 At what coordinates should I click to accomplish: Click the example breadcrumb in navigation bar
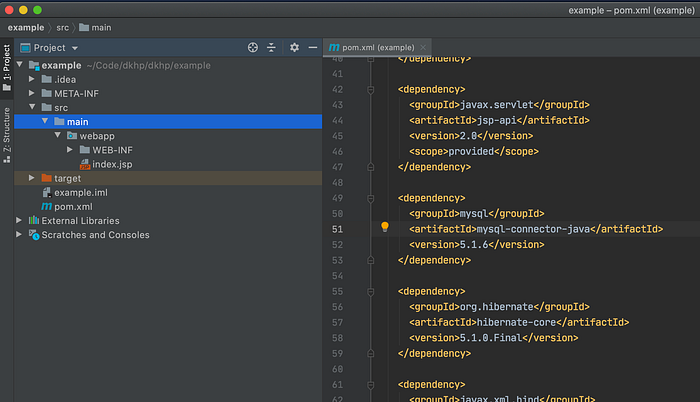point(26,28)
